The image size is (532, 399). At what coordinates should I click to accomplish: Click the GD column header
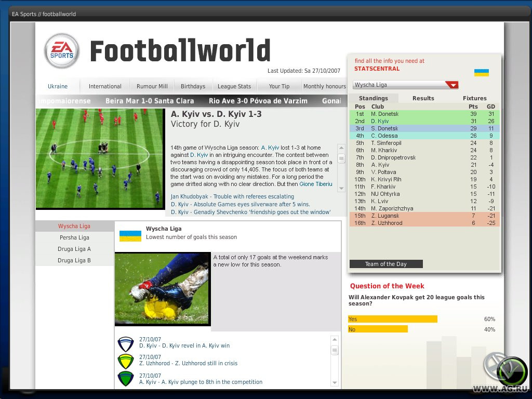click(x=491, y=107)
